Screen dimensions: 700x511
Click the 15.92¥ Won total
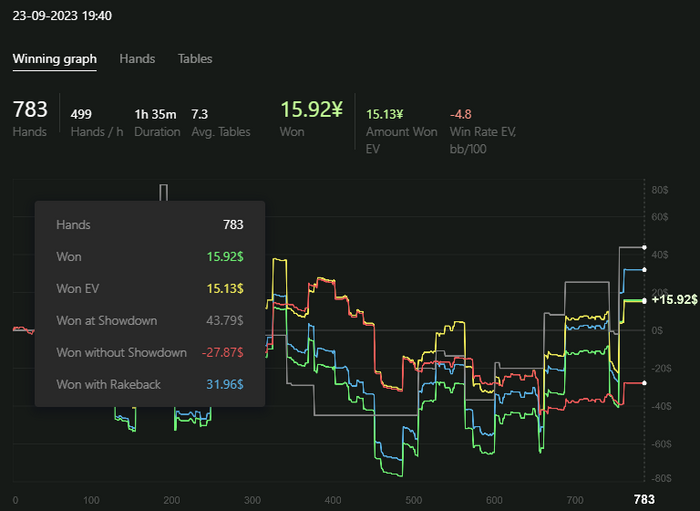point(311,109)
